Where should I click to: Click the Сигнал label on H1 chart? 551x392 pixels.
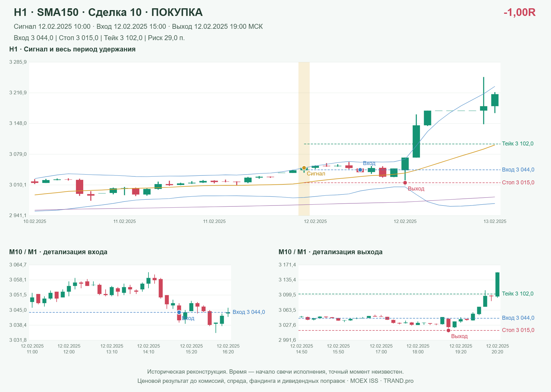pos(316,174)
